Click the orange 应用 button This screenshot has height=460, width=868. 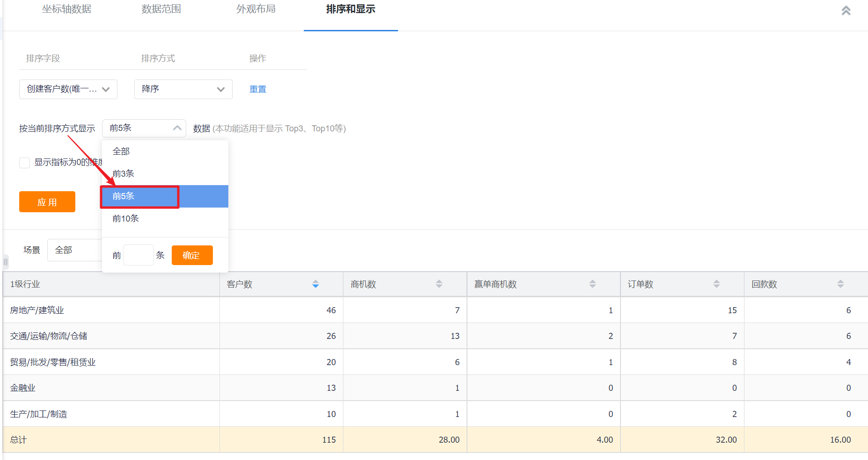47,202
